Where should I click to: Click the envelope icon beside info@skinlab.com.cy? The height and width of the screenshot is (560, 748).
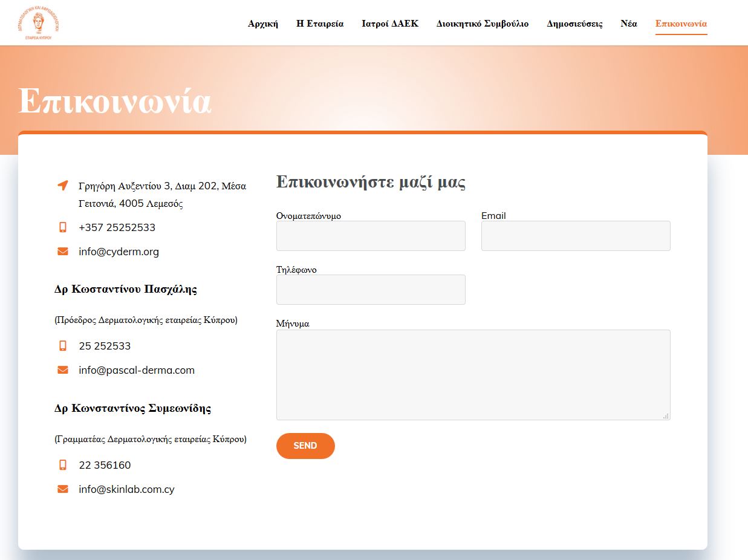tap(62, 489)
